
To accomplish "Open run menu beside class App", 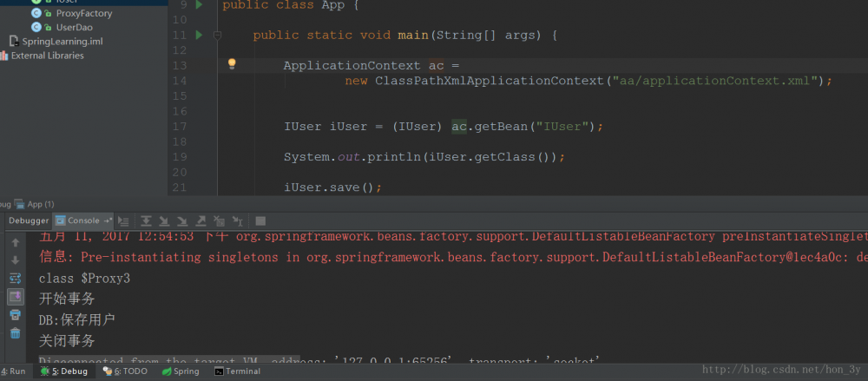I will [x=200, y=5].
